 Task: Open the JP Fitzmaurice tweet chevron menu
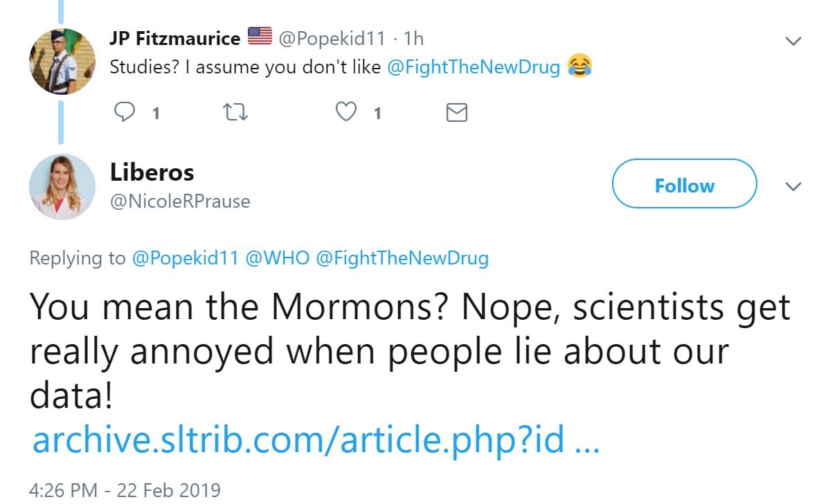(x=793, y=41)
